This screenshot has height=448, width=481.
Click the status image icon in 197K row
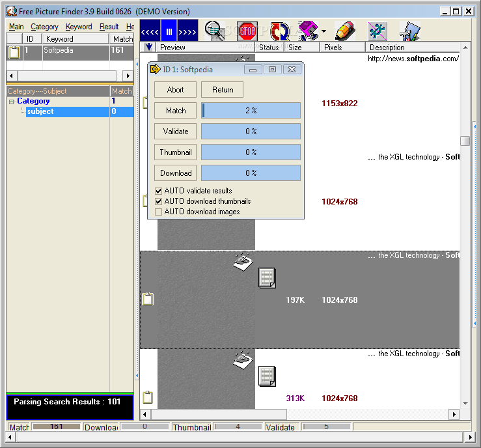coord(243,262)
